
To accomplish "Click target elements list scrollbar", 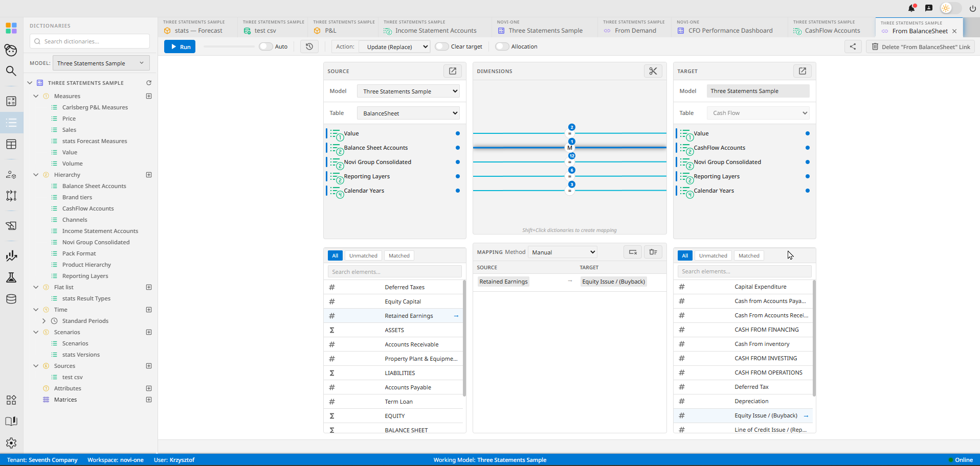I will click(x=814, y=338).
